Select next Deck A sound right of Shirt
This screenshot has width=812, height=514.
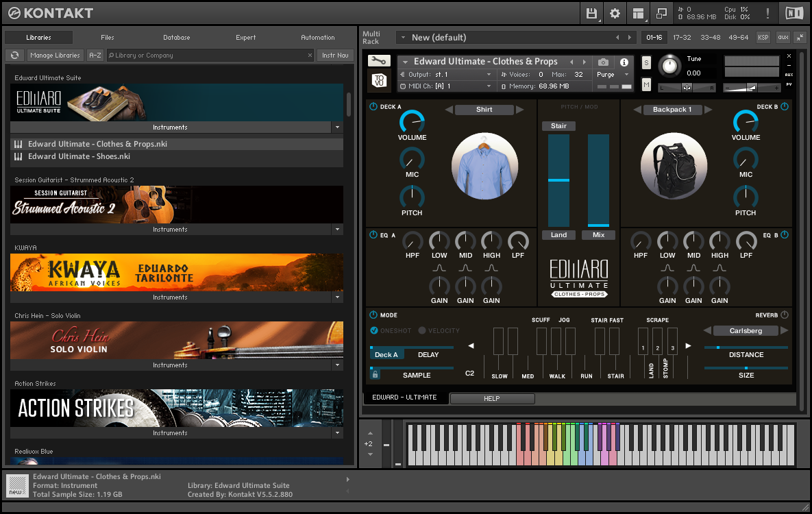pyautogui.click(x=519, y=110)
